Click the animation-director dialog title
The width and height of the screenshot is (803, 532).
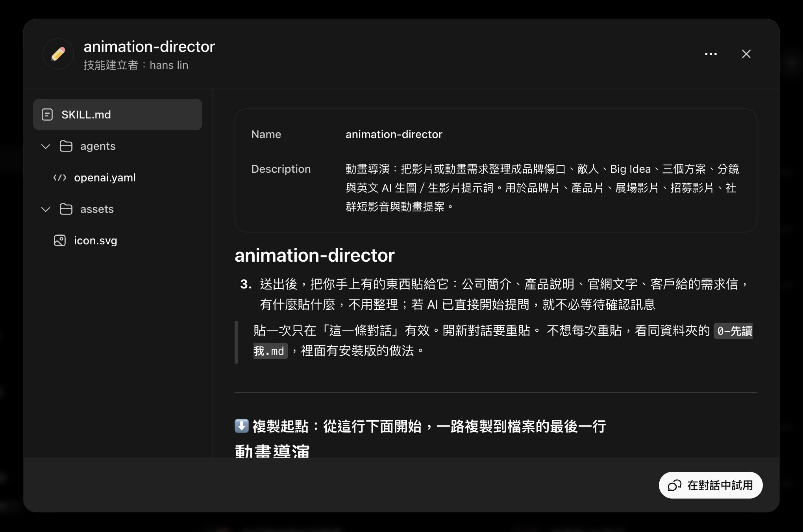(149, 46)
